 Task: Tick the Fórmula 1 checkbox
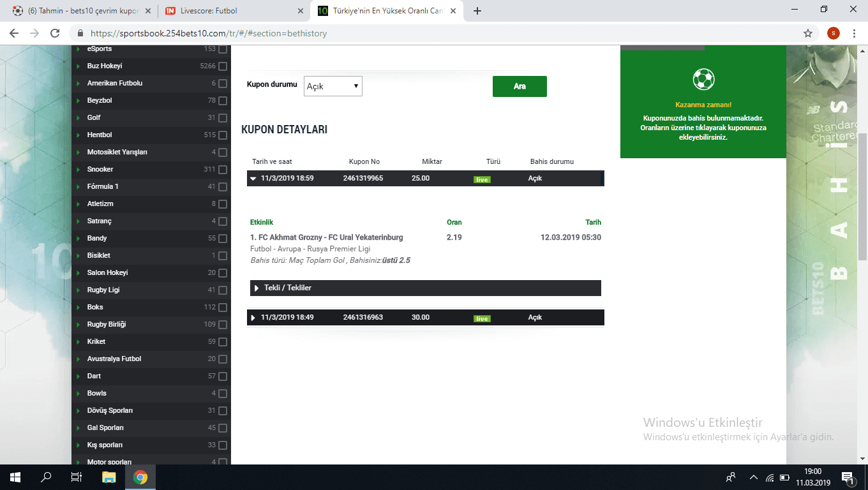pos(223,187)
